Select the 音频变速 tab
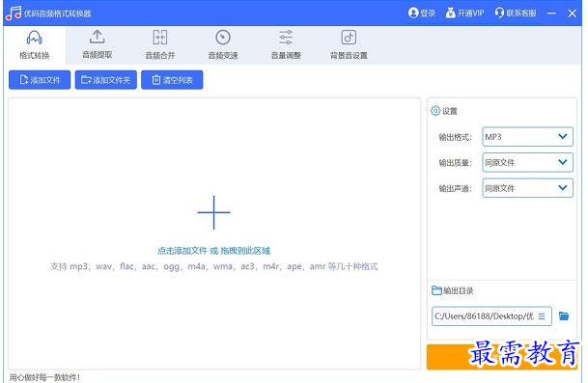 click(223, 45)
